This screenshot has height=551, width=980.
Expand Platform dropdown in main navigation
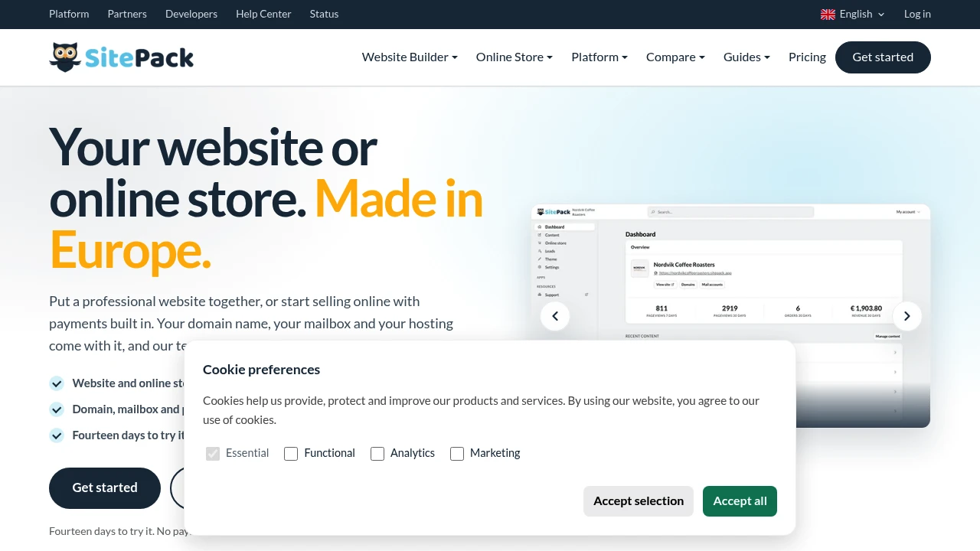599,57
